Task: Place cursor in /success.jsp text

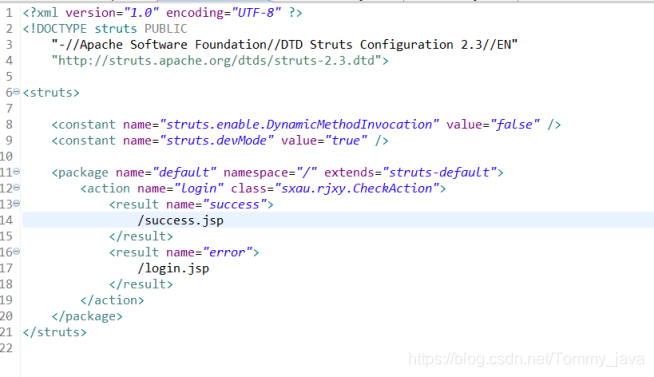Action: [x=181, y=221]
